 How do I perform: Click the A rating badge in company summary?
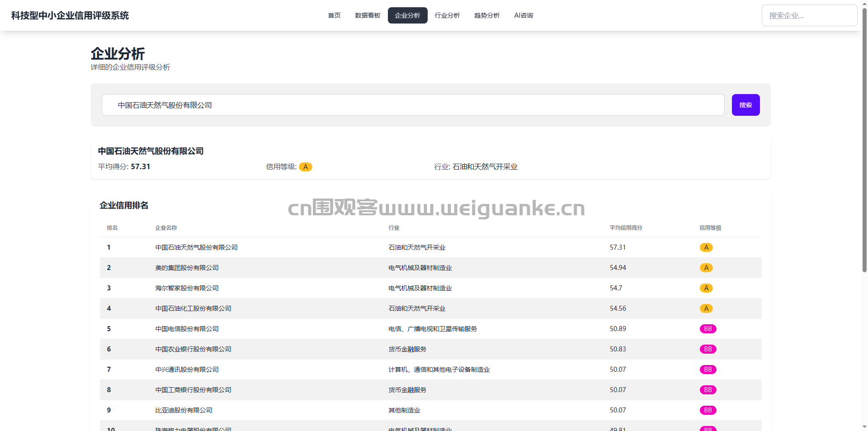tap(306, 167)
